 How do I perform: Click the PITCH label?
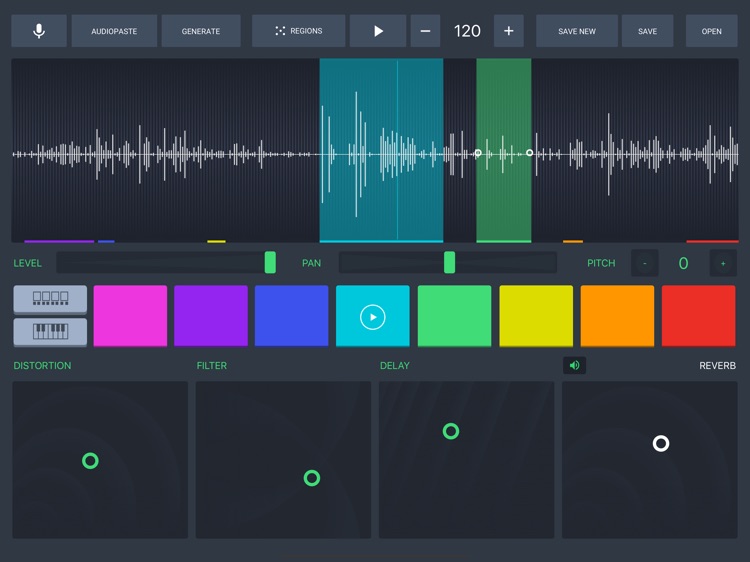point(601,263)
